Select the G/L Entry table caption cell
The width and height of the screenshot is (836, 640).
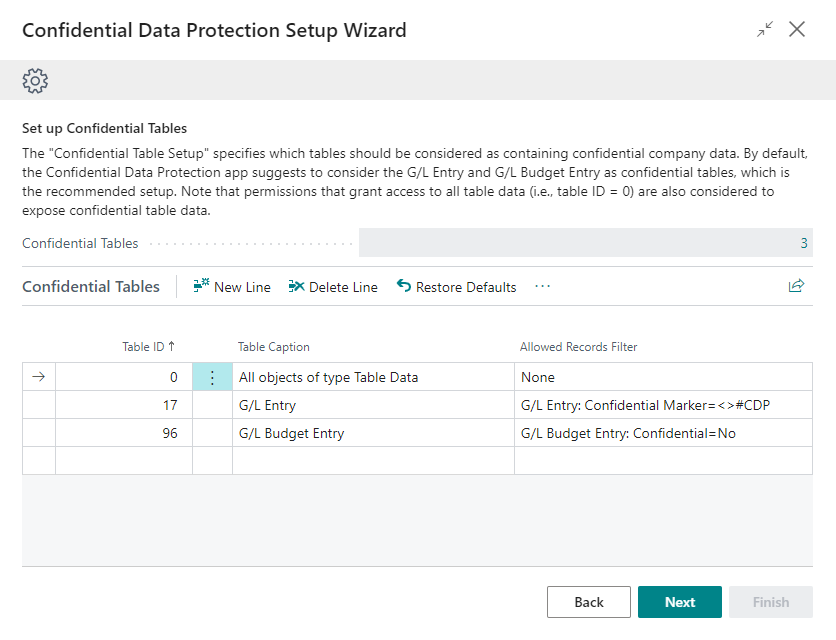point(372,405)
